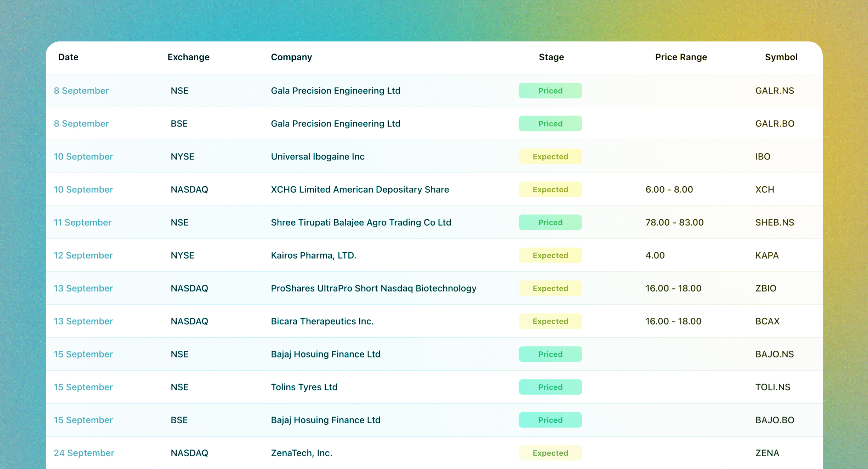Image resolution: width=868 pixels, height=469 pixels.
Task: Click the Stage column header
Action: 551,57
